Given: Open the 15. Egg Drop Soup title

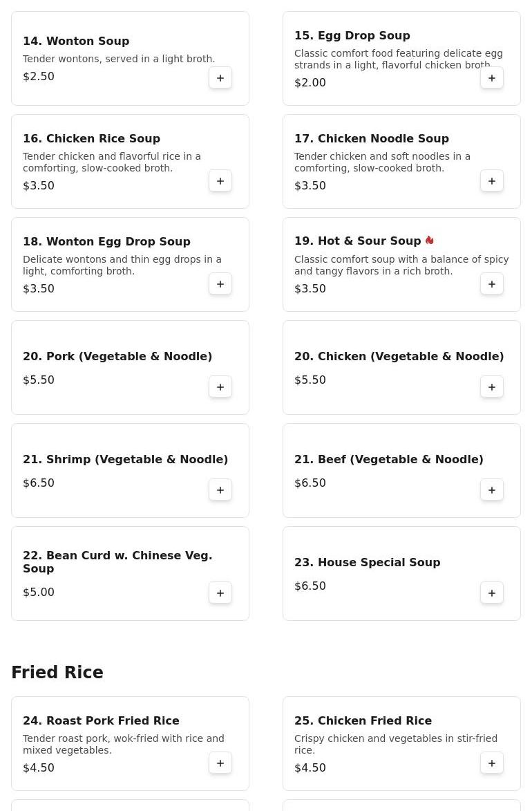Looking at the screenshot, I should [352, 36].
